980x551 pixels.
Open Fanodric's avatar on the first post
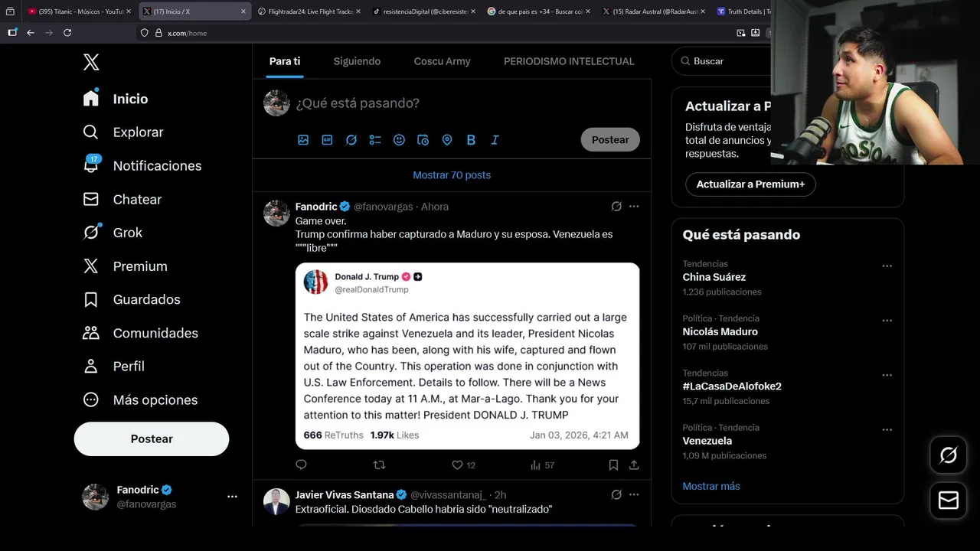point(277,214)
